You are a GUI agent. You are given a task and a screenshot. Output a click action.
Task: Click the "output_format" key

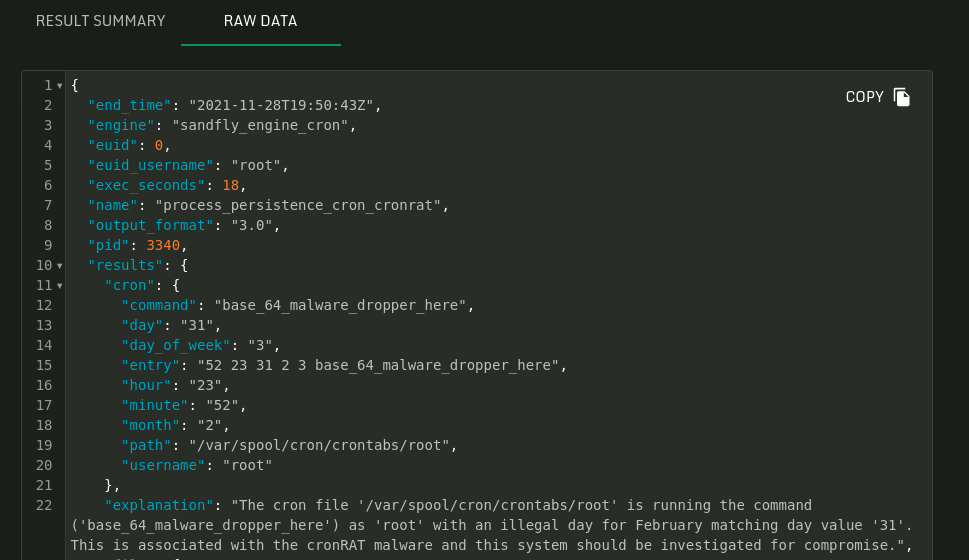151,225
